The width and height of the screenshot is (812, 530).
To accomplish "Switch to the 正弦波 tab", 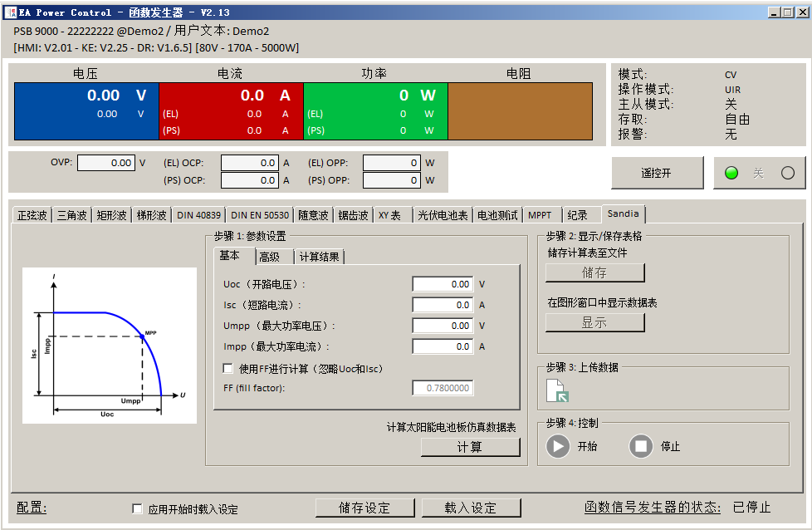I will (32, 215).
